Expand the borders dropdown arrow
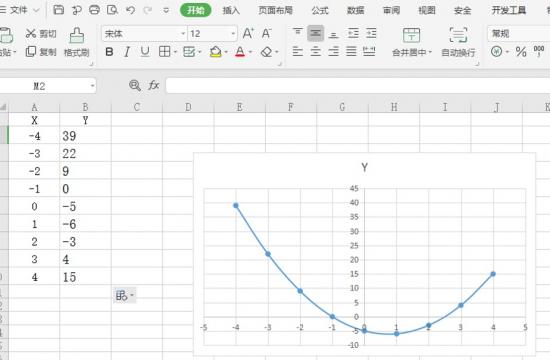550x360 pixels. tap(175, 52)
